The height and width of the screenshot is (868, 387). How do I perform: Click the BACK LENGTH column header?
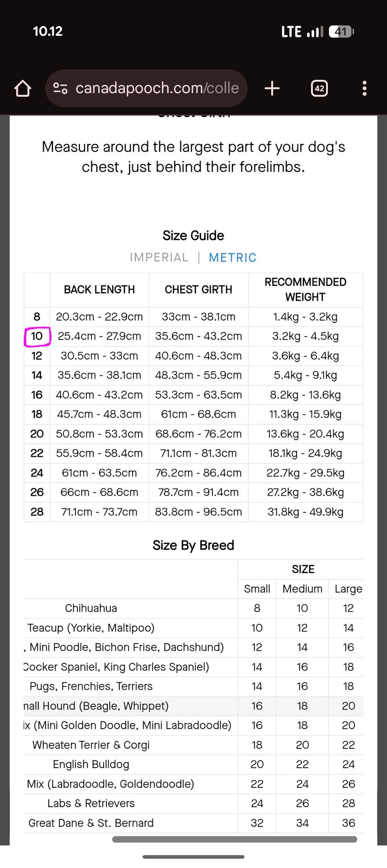point(99,290)
